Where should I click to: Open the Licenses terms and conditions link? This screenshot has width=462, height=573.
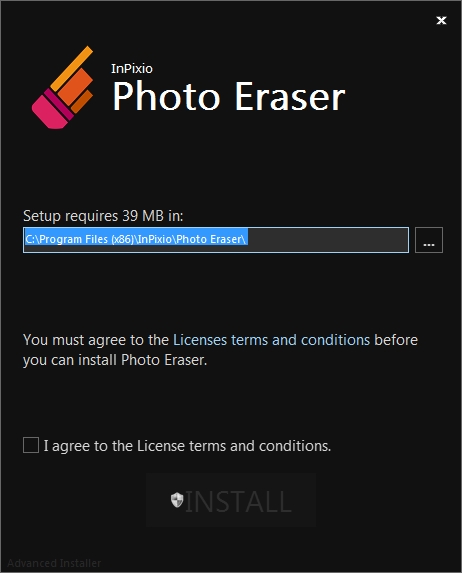coord(271,340)
